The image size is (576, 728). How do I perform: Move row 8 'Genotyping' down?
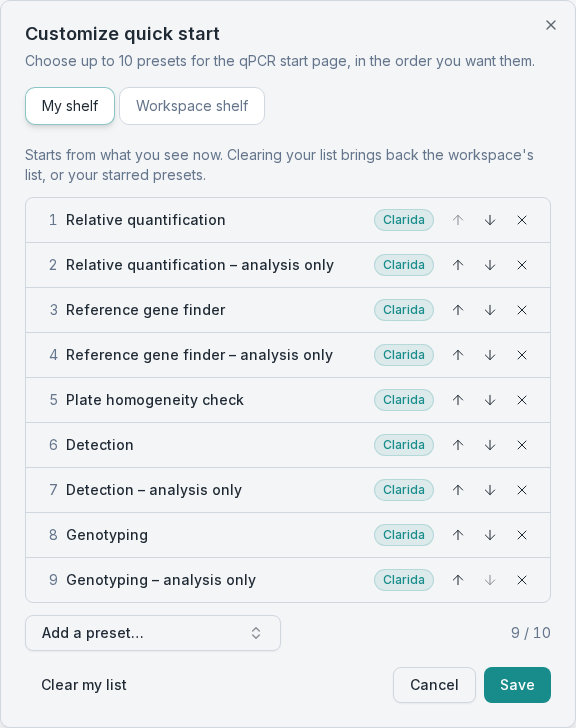pos(490,535)
